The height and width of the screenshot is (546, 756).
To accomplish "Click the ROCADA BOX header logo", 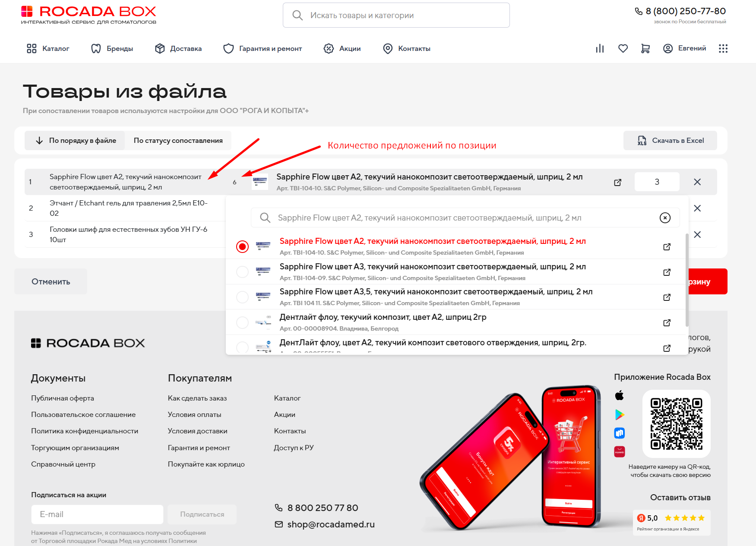I will point(89,15).
